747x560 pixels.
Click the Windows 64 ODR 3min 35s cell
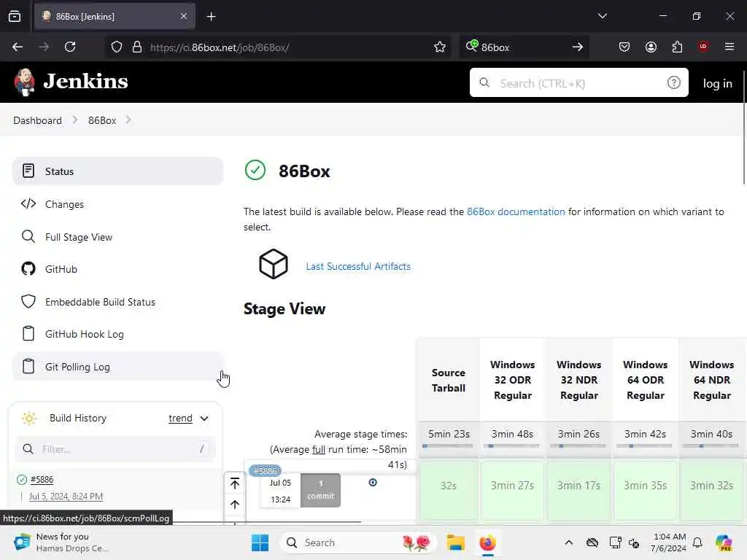point(646,490)
